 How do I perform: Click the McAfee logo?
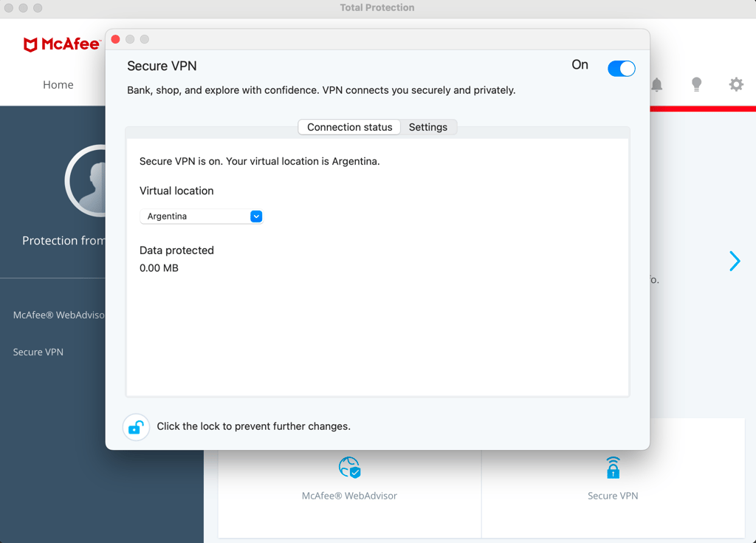click(62, 44)
